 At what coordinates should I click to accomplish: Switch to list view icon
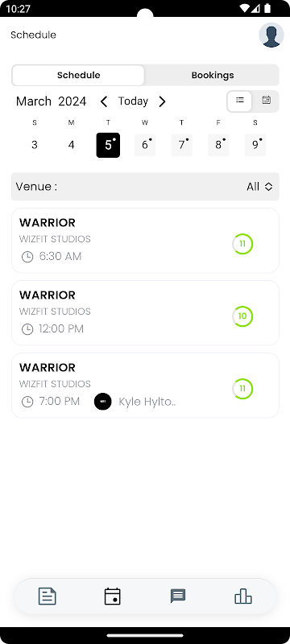[240, 101]
